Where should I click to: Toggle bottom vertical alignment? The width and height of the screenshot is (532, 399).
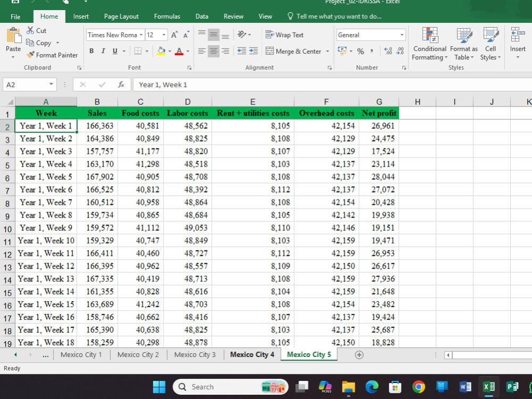225,36
